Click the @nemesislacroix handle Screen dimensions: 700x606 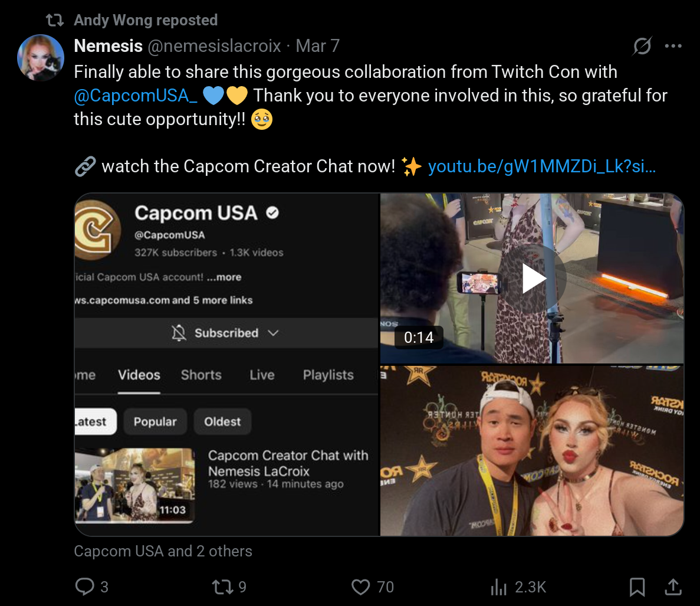point(214,46)
